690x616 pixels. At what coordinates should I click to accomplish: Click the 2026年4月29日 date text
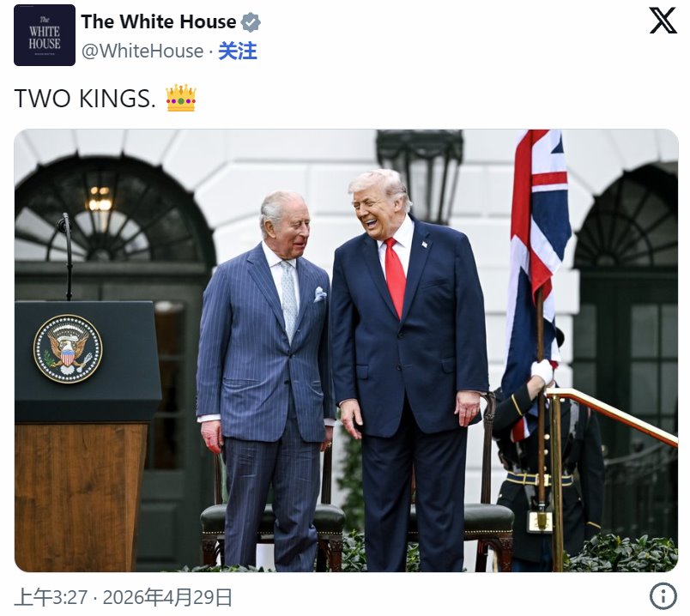click(167, 597)
